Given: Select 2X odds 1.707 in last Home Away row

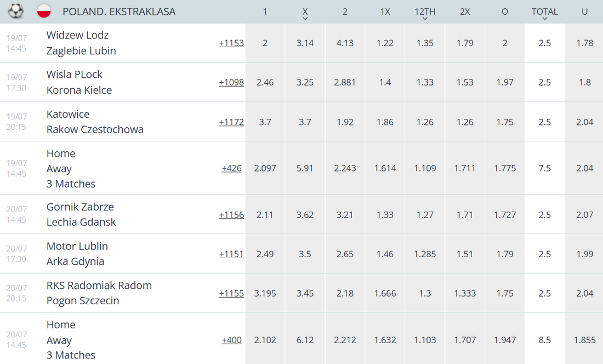Looking at the screenshot, I should coord(465,340).
